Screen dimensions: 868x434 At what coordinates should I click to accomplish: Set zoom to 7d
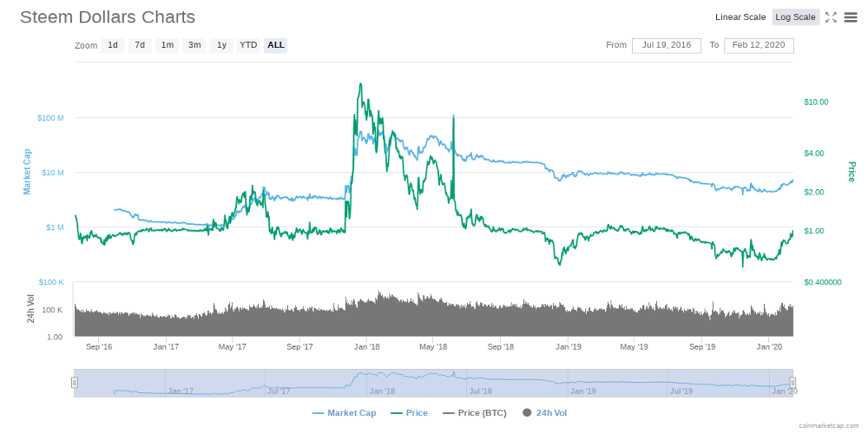[140, 45]
